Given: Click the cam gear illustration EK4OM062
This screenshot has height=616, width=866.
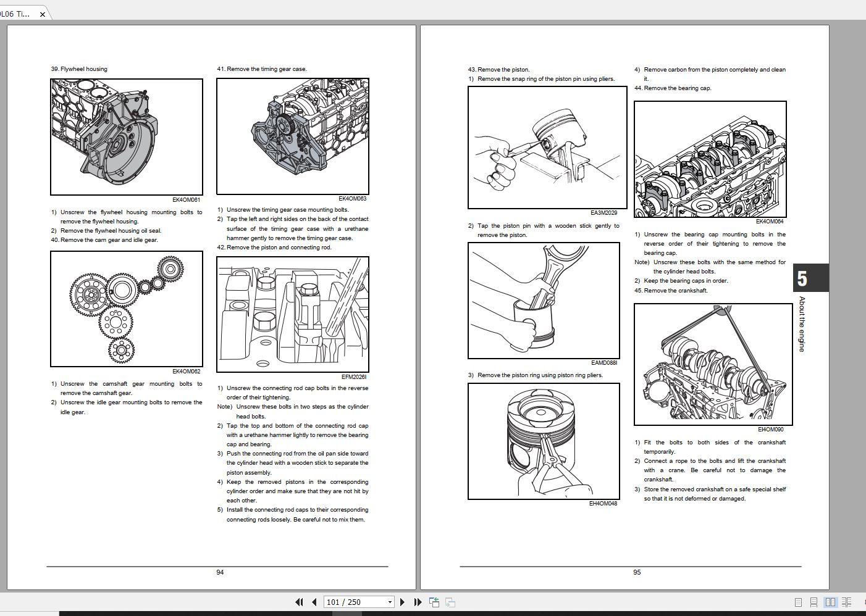Looking at the screenshot, I should pos(127,309).
